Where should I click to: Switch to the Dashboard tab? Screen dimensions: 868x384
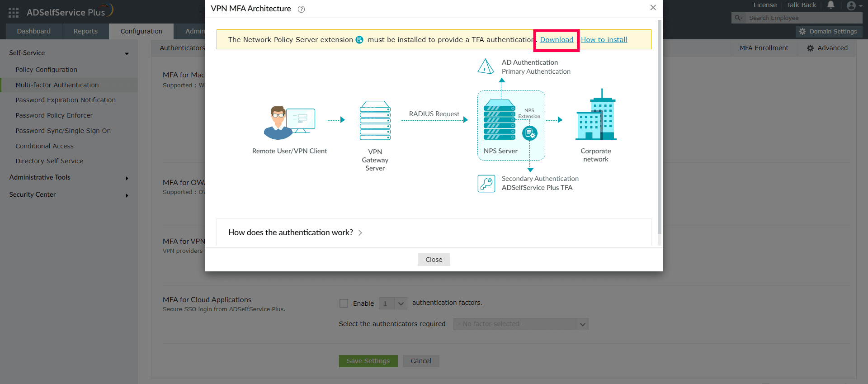tap(34, 31)
